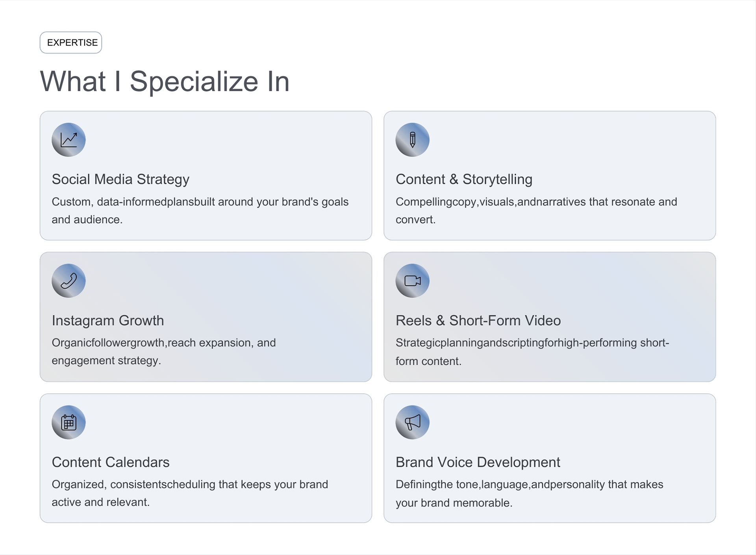Click the chart icon for Social Media Strategy
Screen dimensions: 756x555
[69, 140]
